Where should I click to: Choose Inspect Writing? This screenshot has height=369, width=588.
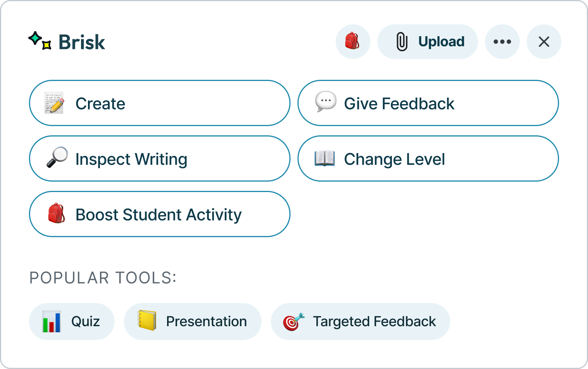coord(160,158)
